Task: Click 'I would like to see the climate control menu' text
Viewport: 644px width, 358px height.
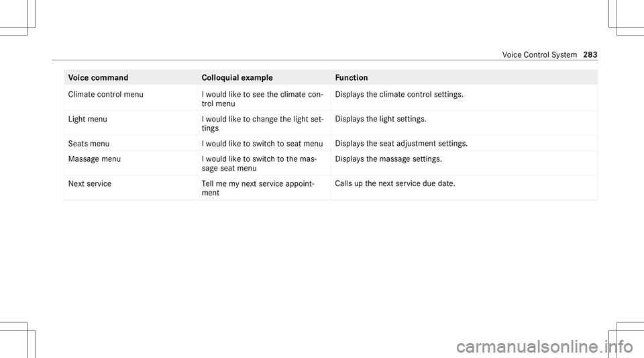Action: tap(262, 99)
